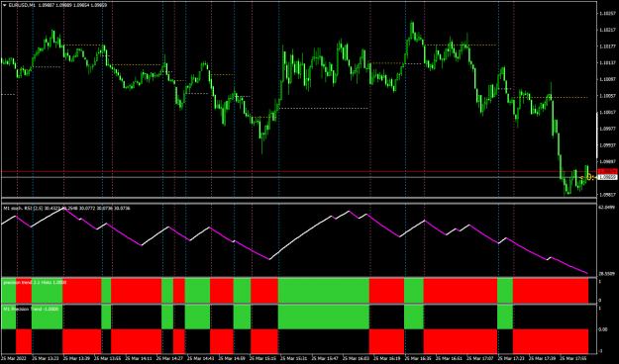This screenshot has height=364, width=619.
Task: Click the M1 Precision Trend -1.0000 label
Action: [31, 310]
